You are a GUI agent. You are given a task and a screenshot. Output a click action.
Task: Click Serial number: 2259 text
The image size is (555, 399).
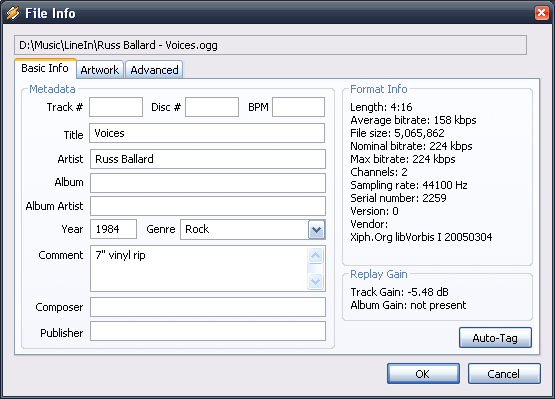point(398,198)
